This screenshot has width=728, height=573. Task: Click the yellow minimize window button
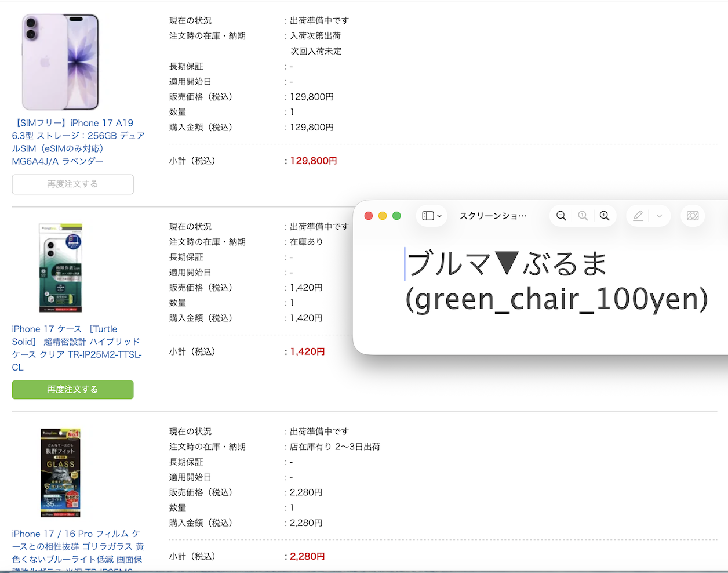pos(383,216)
